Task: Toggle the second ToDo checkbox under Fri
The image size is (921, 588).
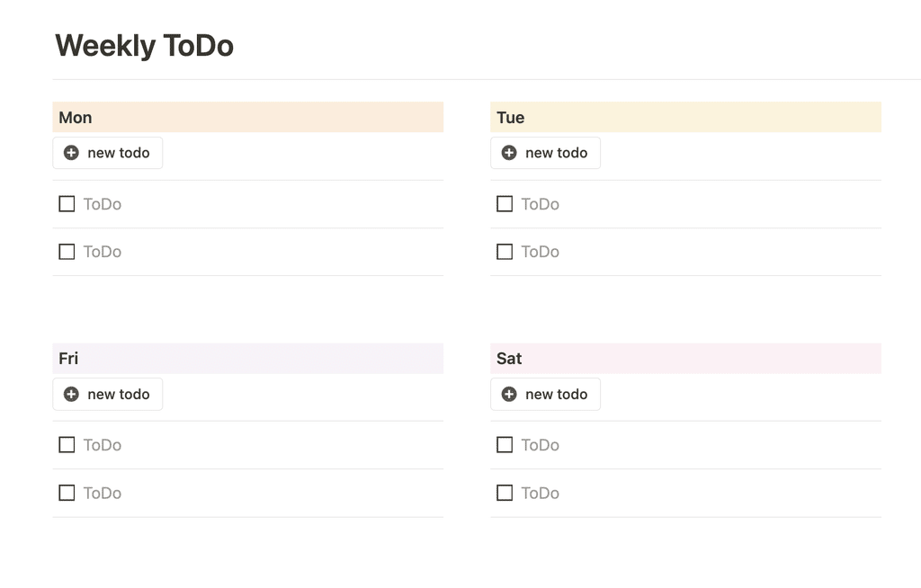Action: [x=67, y=493]
